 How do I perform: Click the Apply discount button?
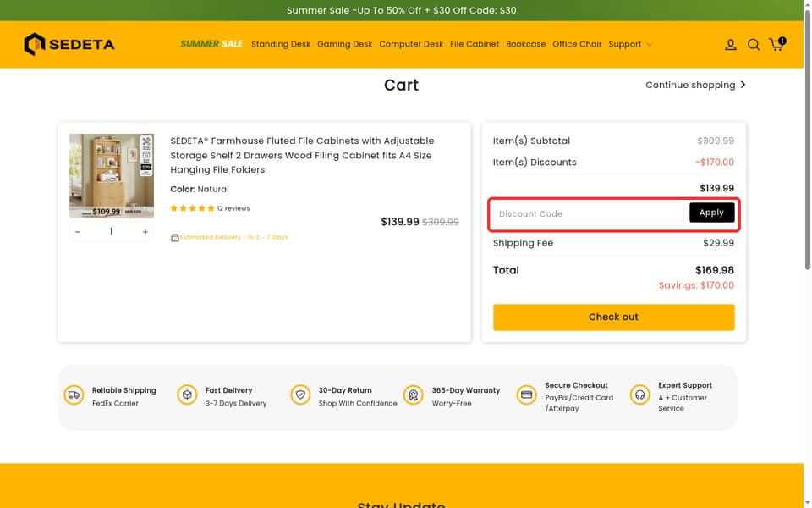(711, 213)
